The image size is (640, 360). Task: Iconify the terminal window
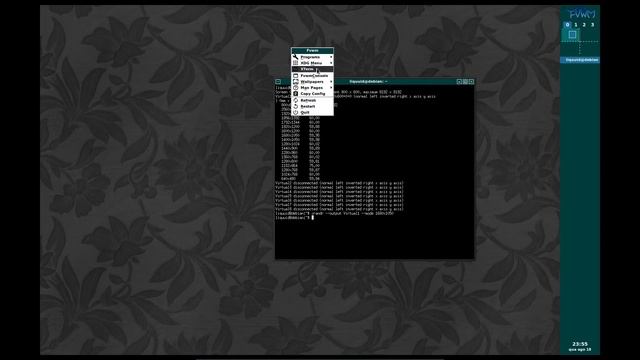(459, 82)
